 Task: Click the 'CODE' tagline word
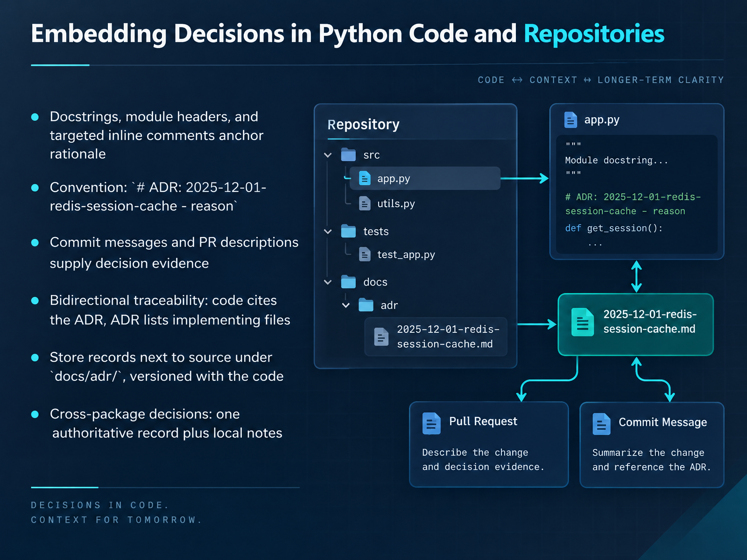[491, 80]
